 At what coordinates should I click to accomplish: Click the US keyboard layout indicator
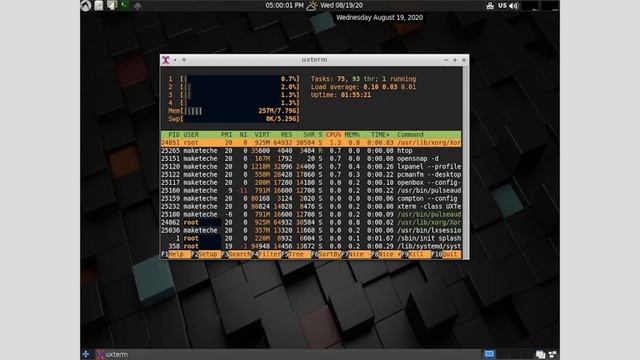[x=502, y=6]
